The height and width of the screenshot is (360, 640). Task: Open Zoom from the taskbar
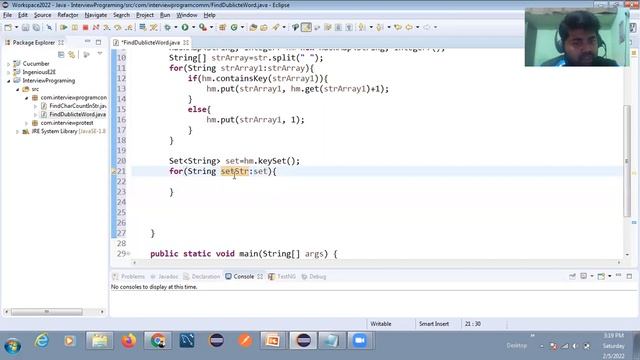[x=360, y=340]
